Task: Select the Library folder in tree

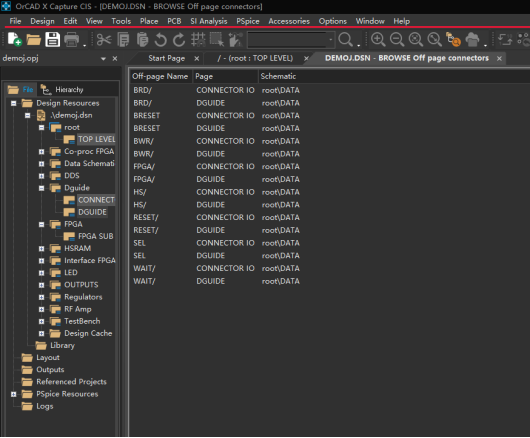Action: pyautogui.click(x=62, y=346)
